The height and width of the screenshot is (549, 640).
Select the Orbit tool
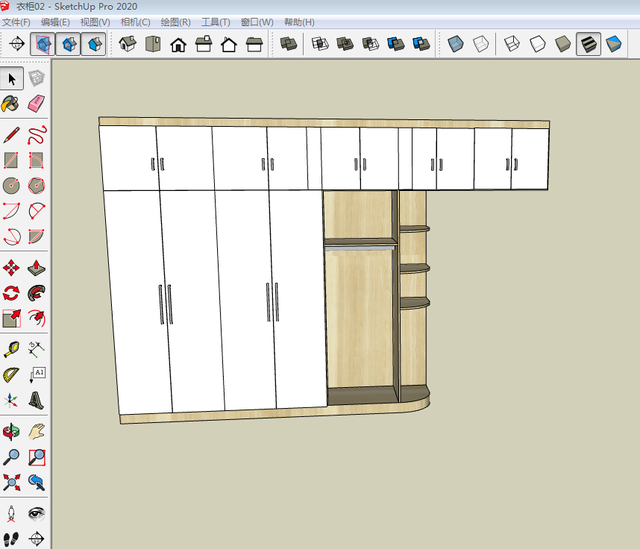click(x=11, y=432)
